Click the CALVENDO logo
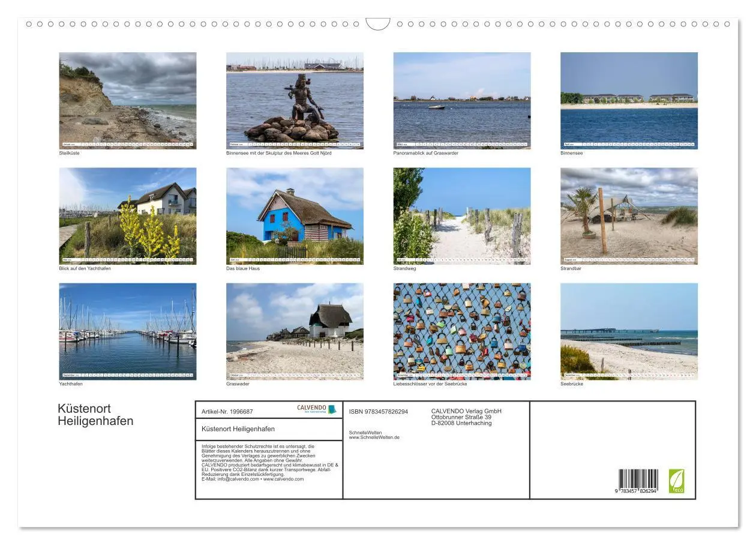 pos(317,409)
